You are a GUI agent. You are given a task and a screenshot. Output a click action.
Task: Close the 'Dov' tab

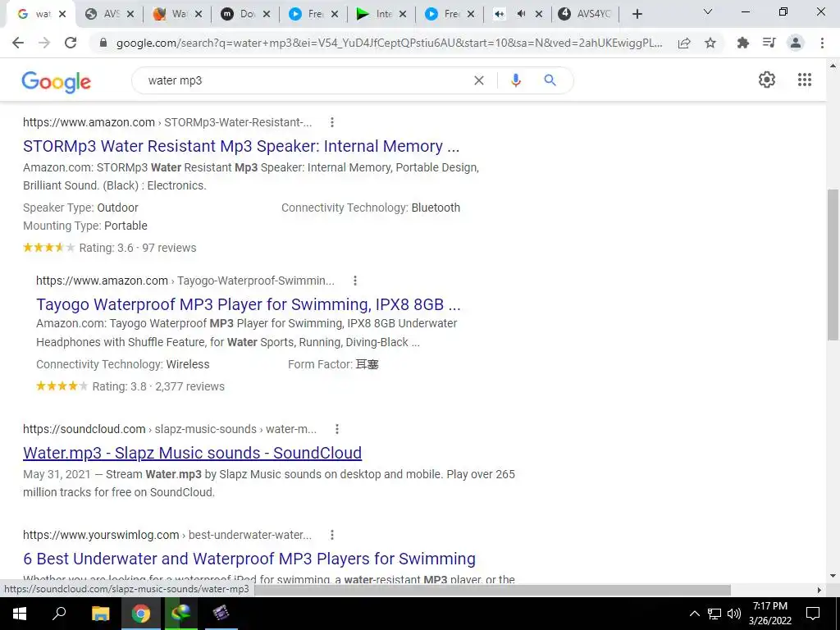267,15
